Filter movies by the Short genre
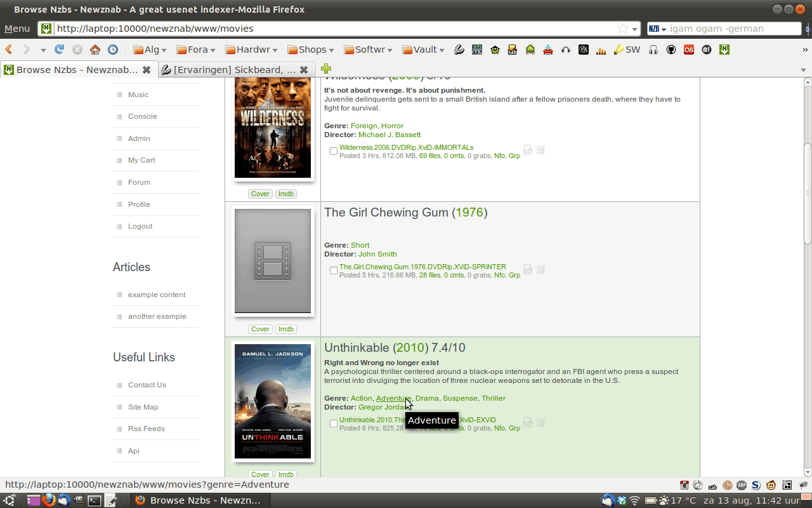The height and width of the screenshot is (508, 812). point(360,245)
